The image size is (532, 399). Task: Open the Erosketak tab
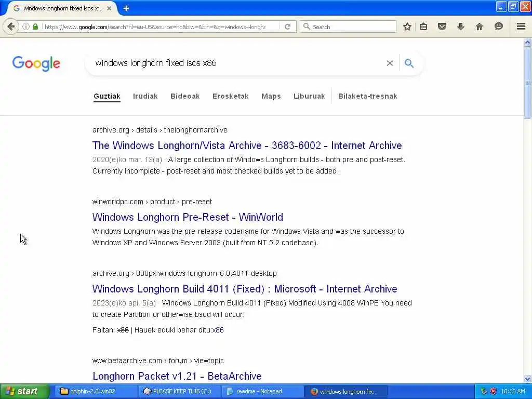(x=230, y=96)
